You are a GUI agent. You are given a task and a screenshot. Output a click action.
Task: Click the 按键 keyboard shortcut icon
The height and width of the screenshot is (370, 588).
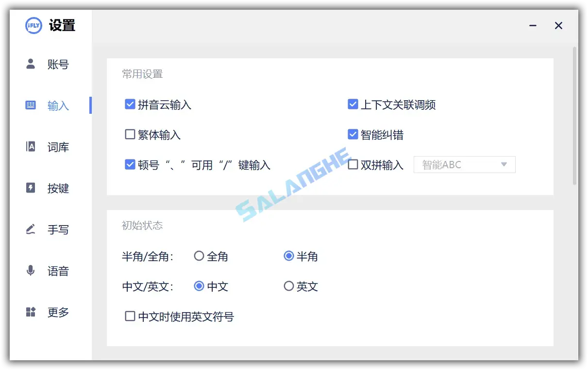(x=30, y=188)
